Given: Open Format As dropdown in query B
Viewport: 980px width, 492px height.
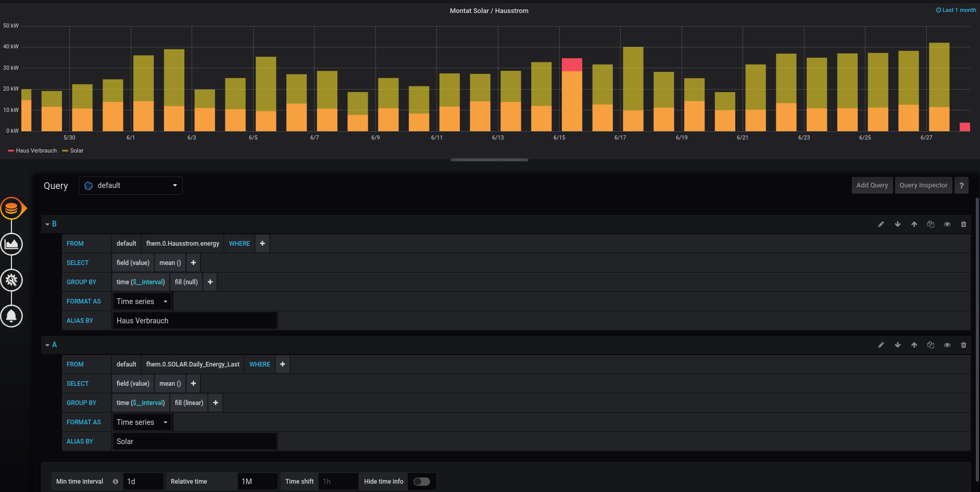Looking at the screenshot, I should coord(142,301).
